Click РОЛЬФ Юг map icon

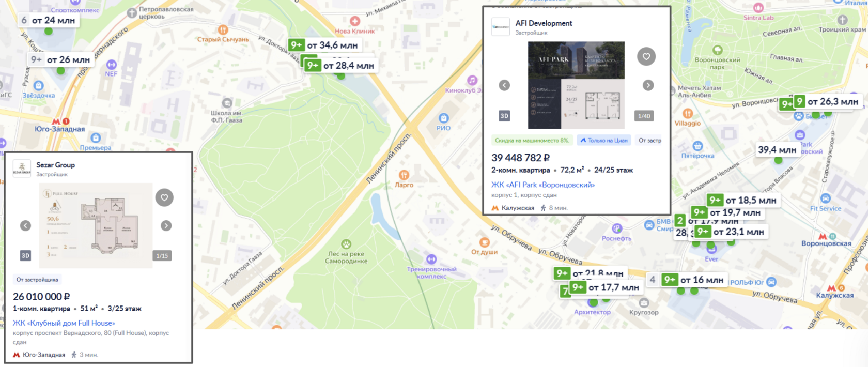771,282
